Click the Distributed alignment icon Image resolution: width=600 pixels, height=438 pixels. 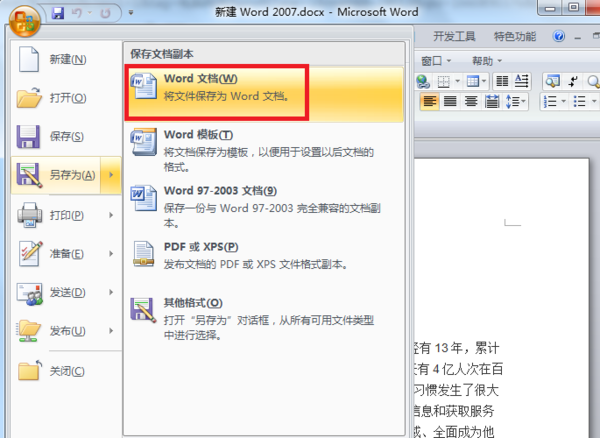[x=492, y=102]
